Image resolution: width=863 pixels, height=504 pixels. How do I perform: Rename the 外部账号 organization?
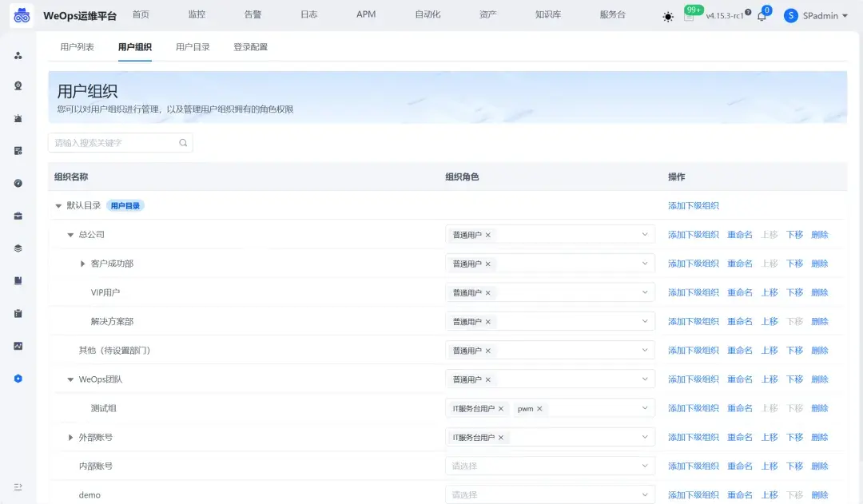point(740,438)
